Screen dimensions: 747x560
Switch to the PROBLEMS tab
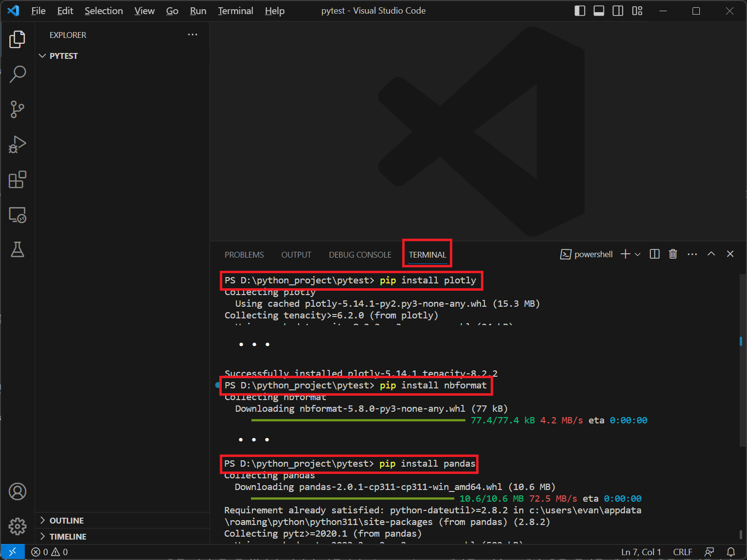pyautogui.click(x=244, y=255)
